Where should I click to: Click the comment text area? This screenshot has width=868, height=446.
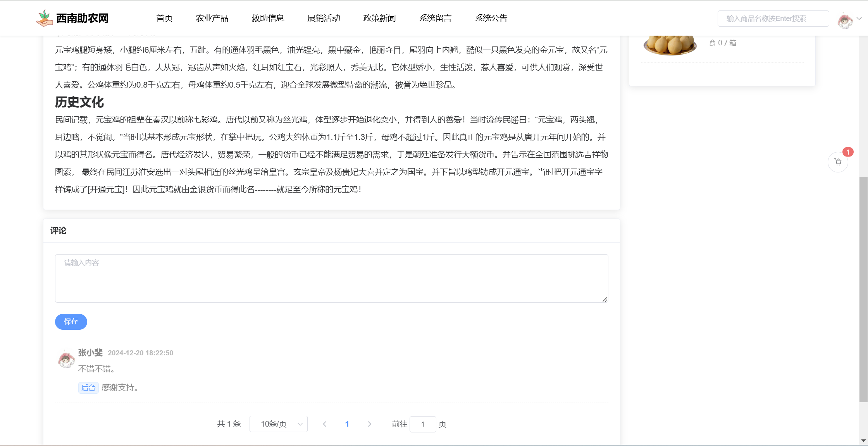(x=331, y=278)
